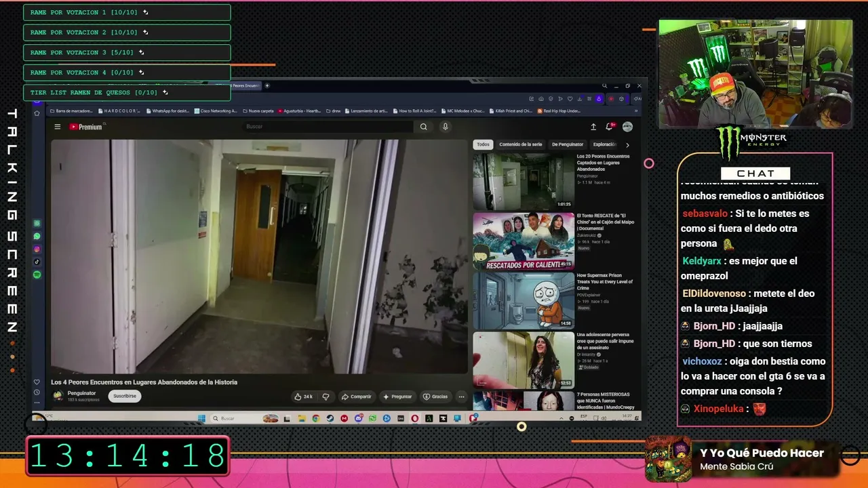868x488 pixels.
Task: Open 'How Supermax Prison Treats You' thumbnail
Action: pos(524,300)
